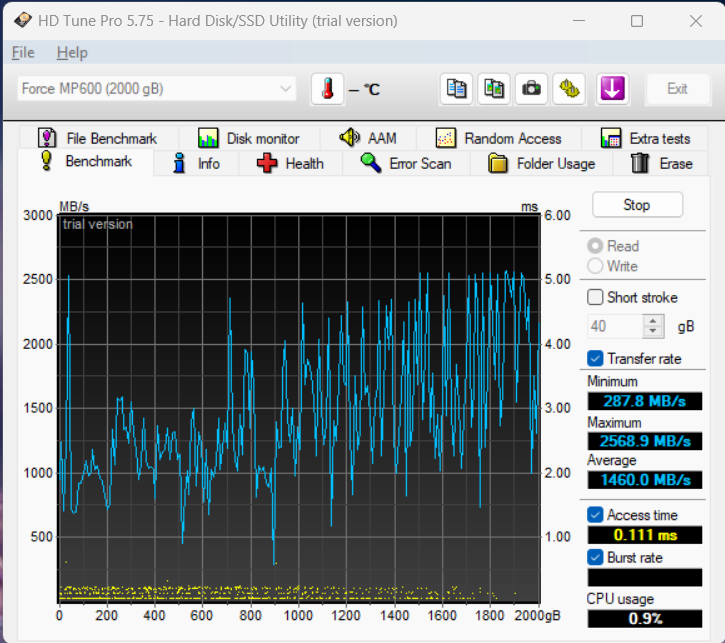Switch to Random Access tab
The image size is (725, 643).
498,138
